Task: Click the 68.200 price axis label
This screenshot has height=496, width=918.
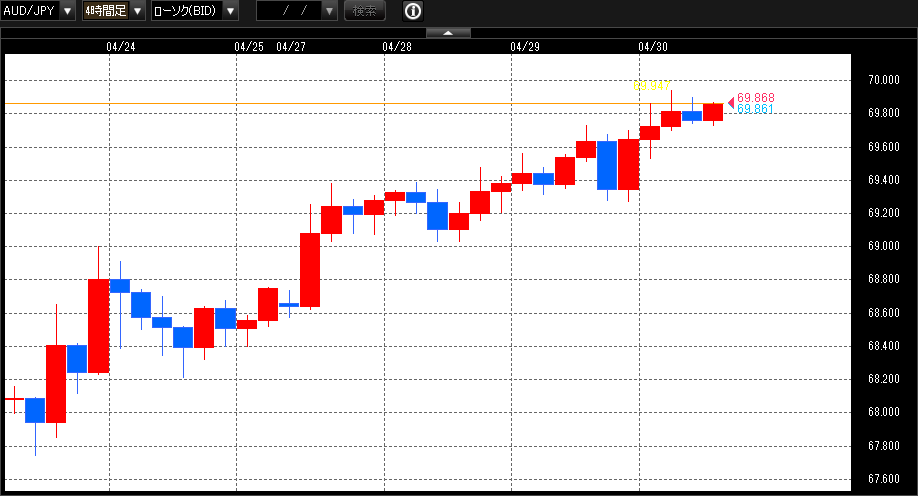Action: [884, 378]
